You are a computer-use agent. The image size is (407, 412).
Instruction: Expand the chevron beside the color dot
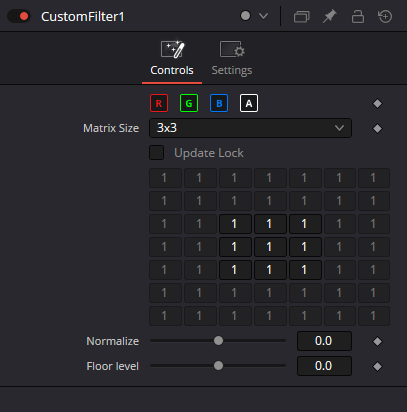tap(263, 16)
